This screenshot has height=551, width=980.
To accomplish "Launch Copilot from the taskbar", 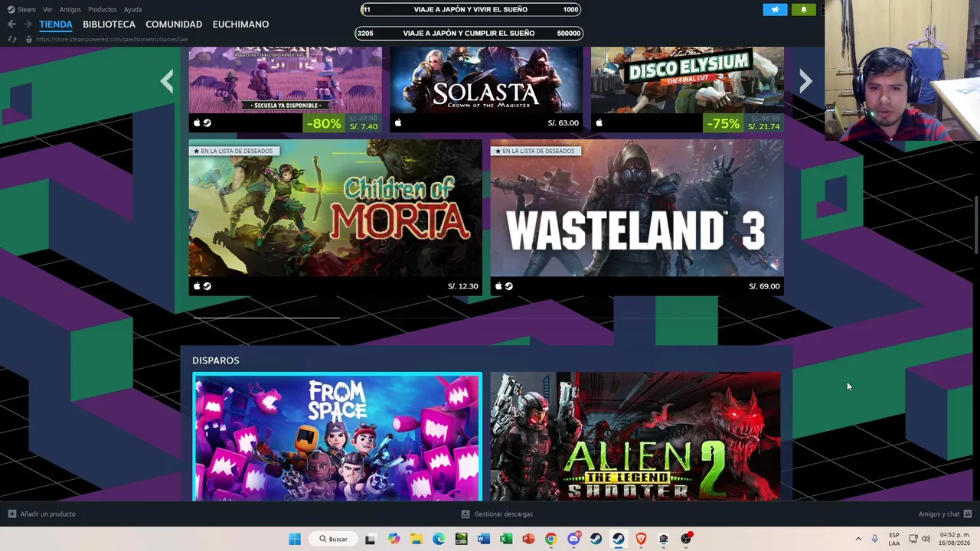I will tap(394, 539).
